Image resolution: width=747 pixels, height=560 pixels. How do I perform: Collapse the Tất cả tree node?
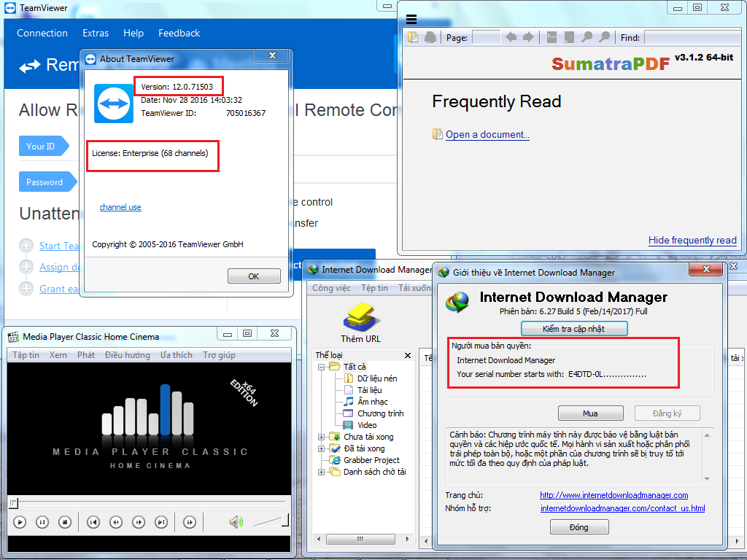(x=322, y=367)
